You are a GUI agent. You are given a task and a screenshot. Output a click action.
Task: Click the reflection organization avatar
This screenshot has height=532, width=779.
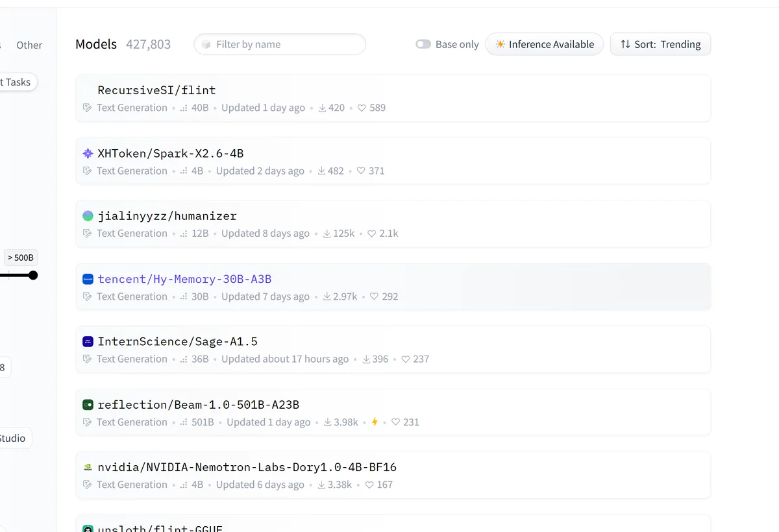click(x=88, y=405)
